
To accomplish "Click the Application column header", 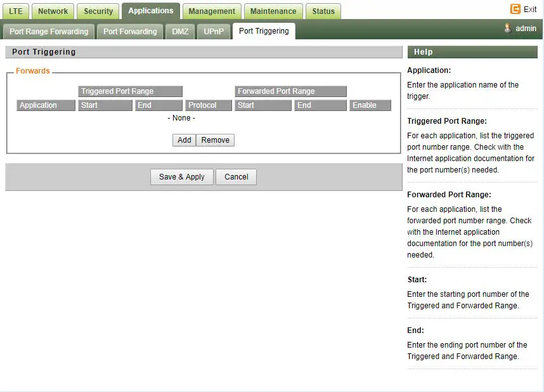I will tap(46, 105).
